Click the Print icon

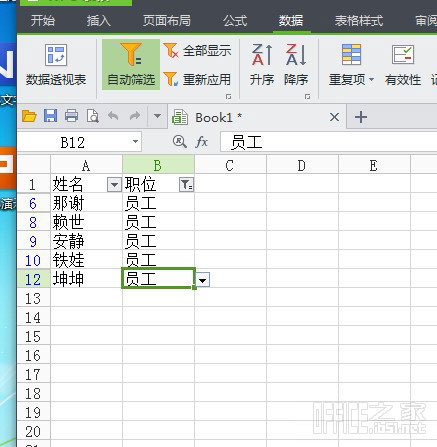71,116
